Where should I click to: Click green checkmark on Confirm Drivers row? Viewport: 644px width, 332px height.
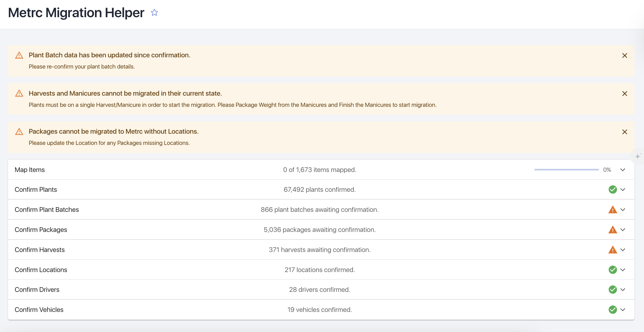coord(613,290)
